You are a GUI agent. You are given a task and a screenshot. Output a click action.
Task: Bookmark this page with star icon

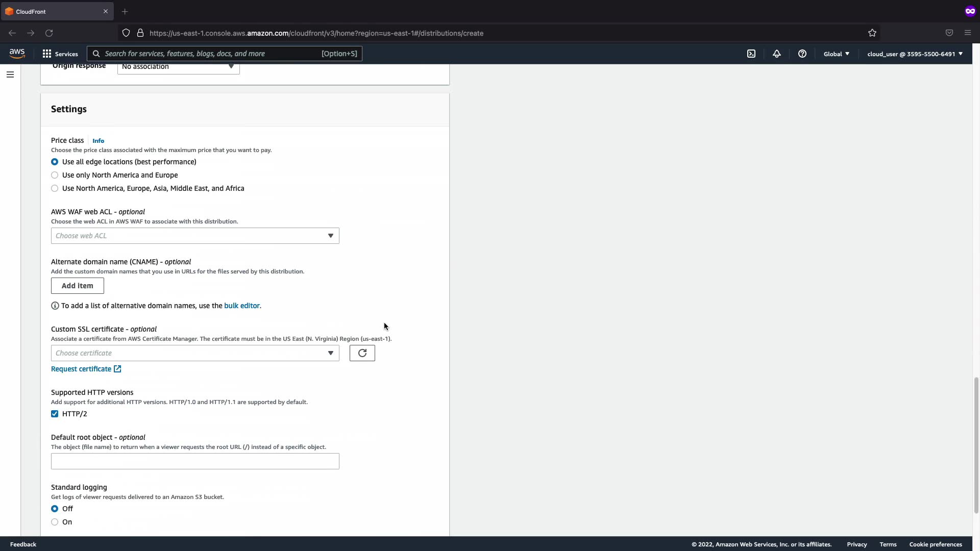pos(872,33)
